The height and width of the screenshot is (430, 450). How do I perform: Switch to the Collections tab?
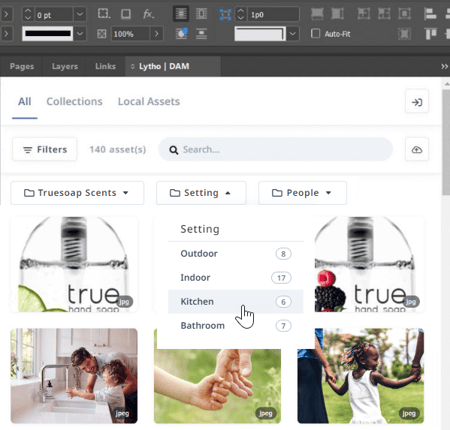pyautogui.click(x=74, y=101)
